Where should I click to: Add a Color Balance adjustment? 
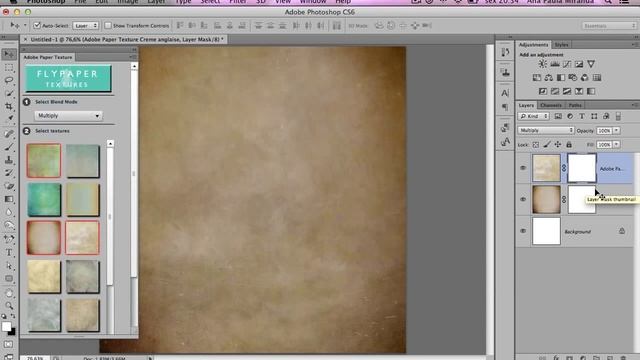point(549,78)
